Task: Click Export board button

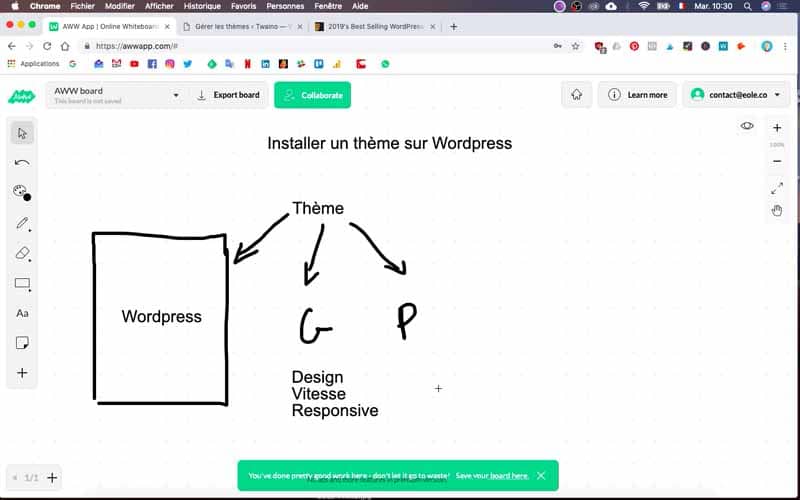Action: [x=229, y=95]
